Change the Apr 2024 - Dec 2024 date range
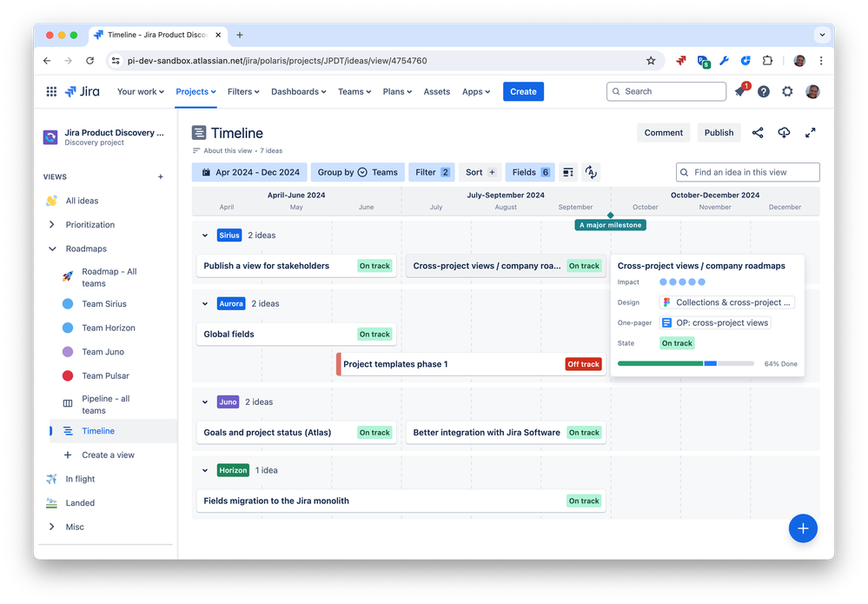Viewport: 868px width, 604px height. tap(249, 172)
